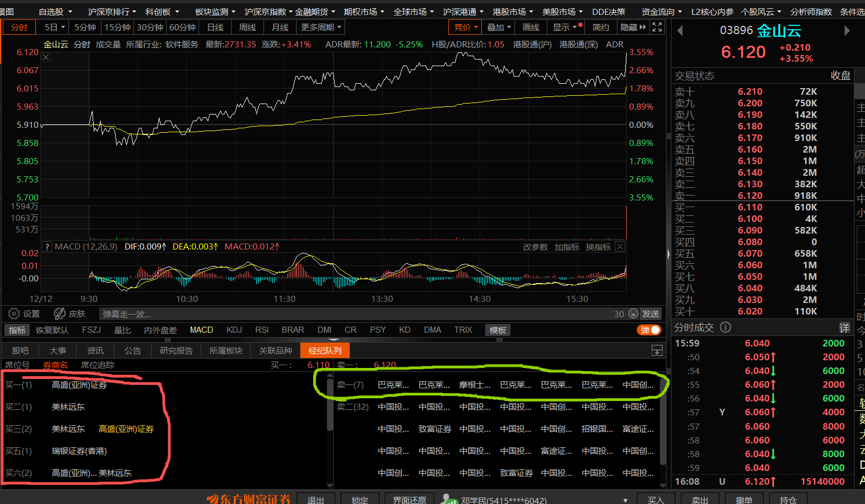Click the 港股通(沪) label in chart header
Viewport: 865px width, 504px height.
click(x=533, y=45)
